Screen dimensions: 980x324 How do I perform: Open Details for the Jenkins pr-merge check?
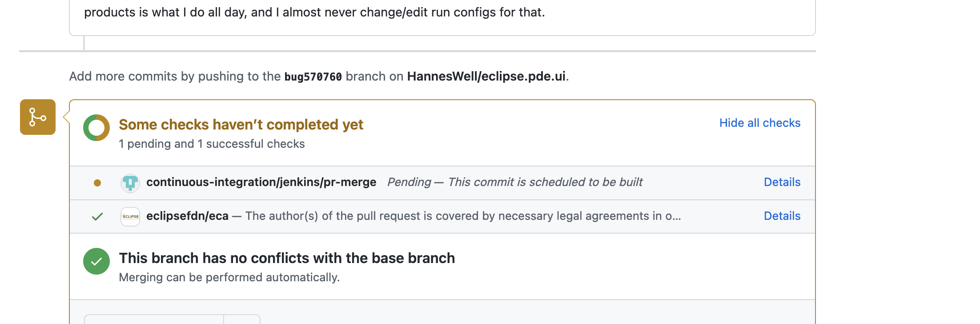[782, 182]
